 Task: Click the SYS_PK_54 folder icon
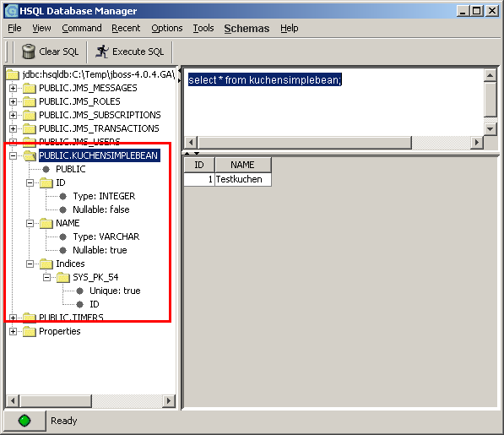click(63, 277)
